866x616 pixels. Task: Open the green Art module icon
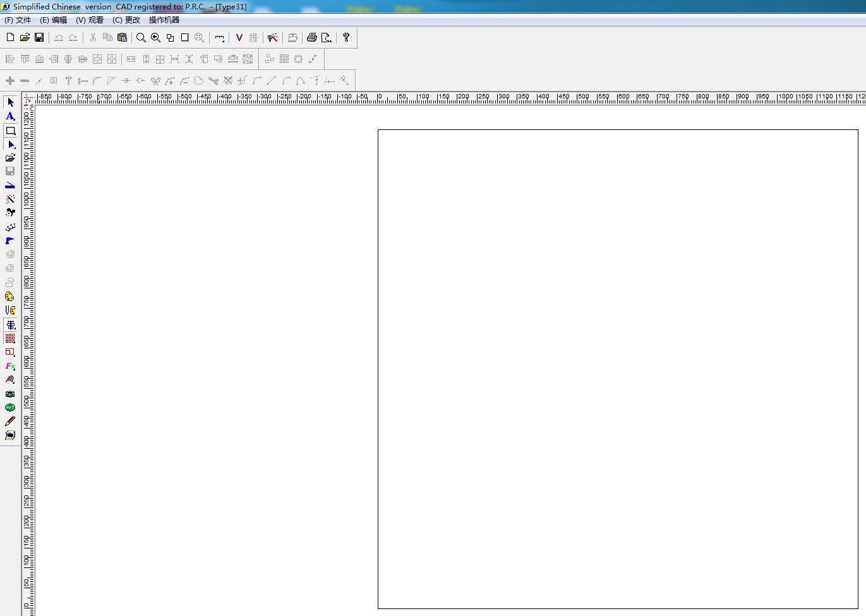pos(10,408)
